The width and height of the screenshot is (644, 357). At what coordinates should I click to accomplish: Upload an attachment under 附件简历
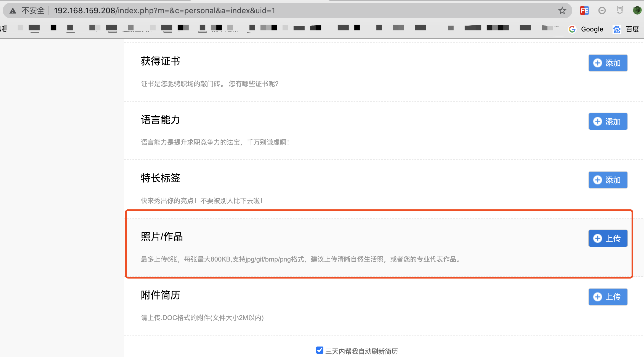(608, 297)
